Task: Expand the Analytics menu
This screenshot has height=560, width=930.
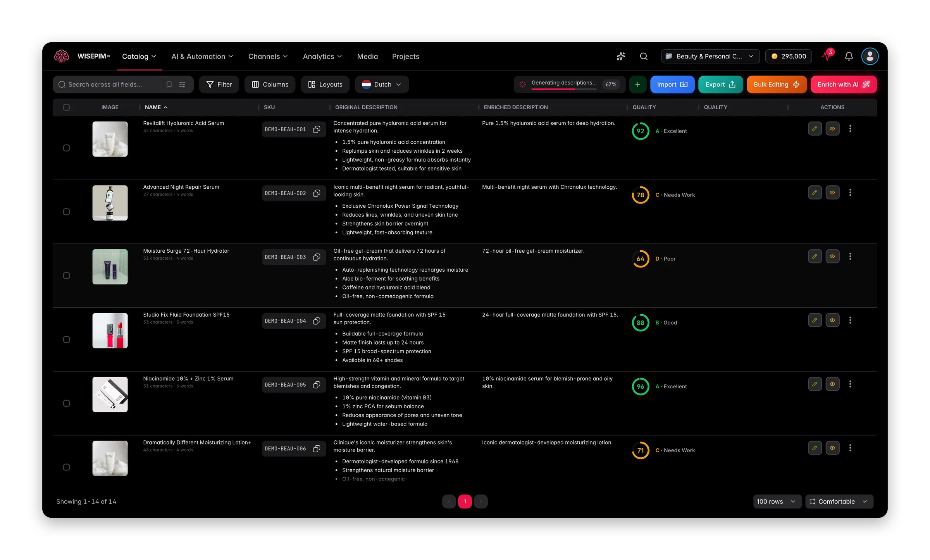Action: pos(322,57)
